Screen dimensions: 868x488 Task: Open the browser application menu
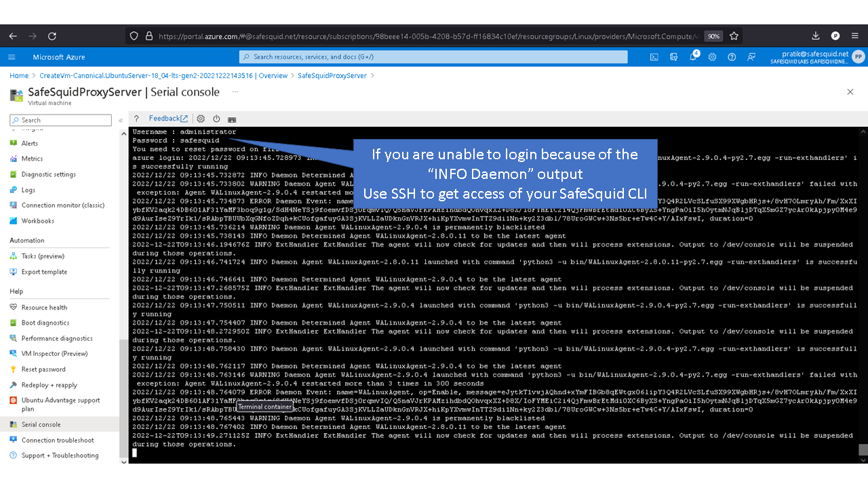(855, 36)
